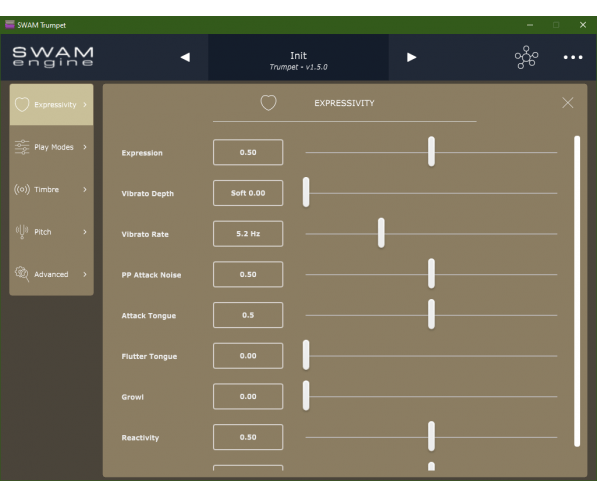This screenshot has height=497, width=597.
Task: Click the "Vibrato Rate" parameter label
Action: (x=145, y=235)
